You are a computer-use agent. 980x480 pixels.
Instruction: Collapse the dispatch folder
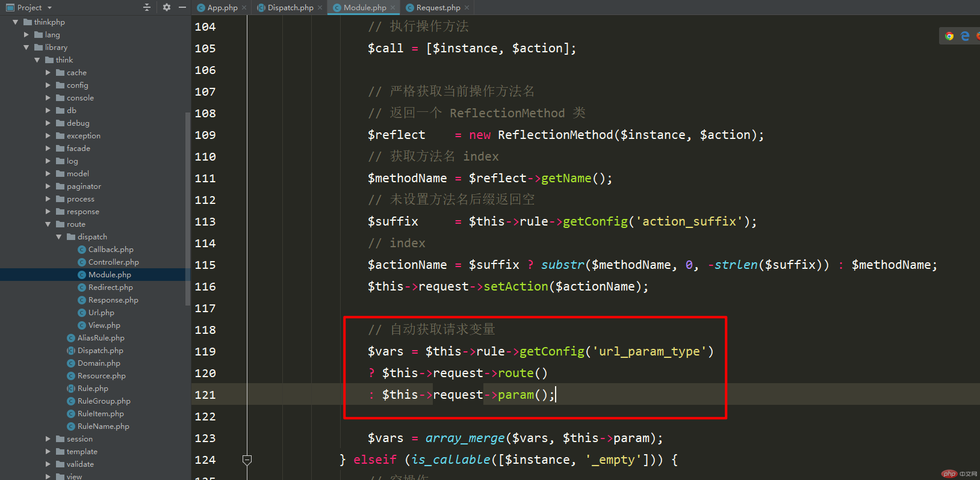coord(58,237)
